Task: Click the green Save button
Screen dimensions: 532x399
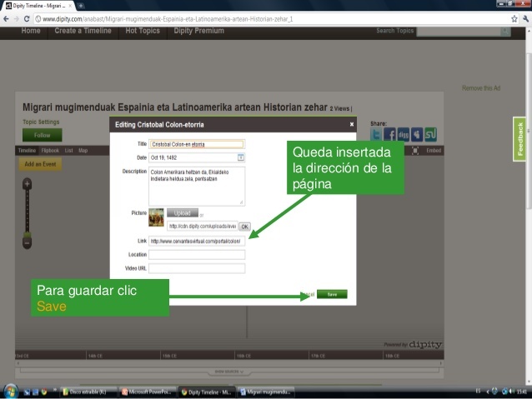Action: click(332, 294)
